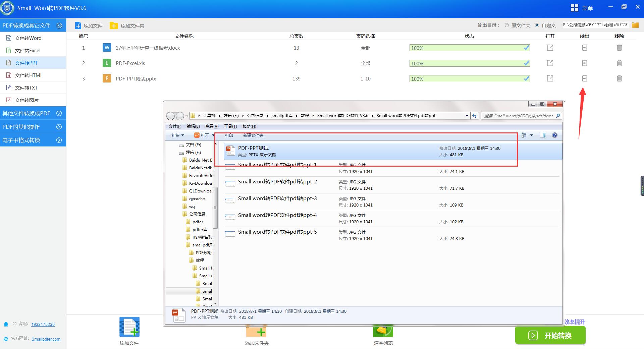This screenshot has width=644, height=349.
Task: Select 文件转HTML in sidebar
Action: 33,75
